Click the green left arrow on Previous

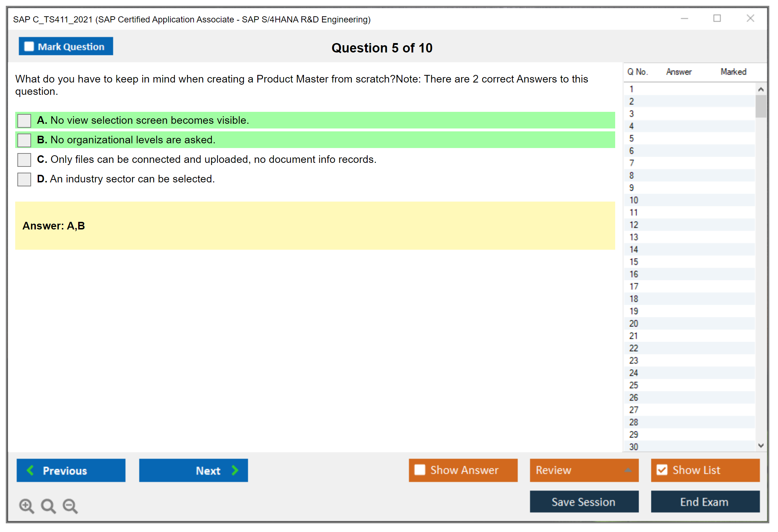30,470
